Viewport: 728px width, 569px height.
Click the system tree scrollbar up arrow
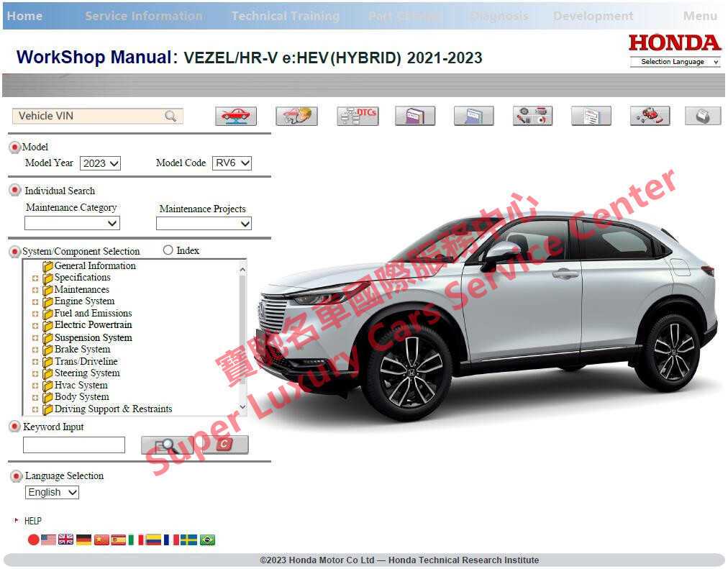242,269
